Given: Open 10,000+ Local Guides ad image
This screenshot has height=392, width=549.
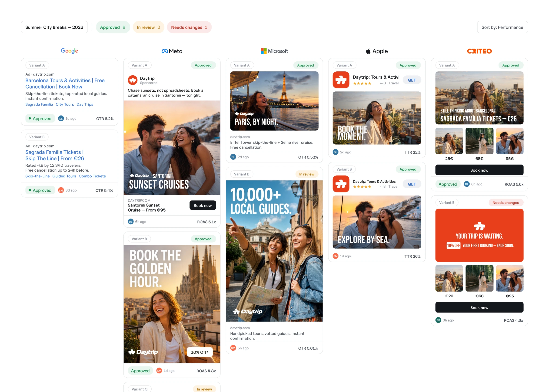Looking at the screenshot, I should 274,251.
